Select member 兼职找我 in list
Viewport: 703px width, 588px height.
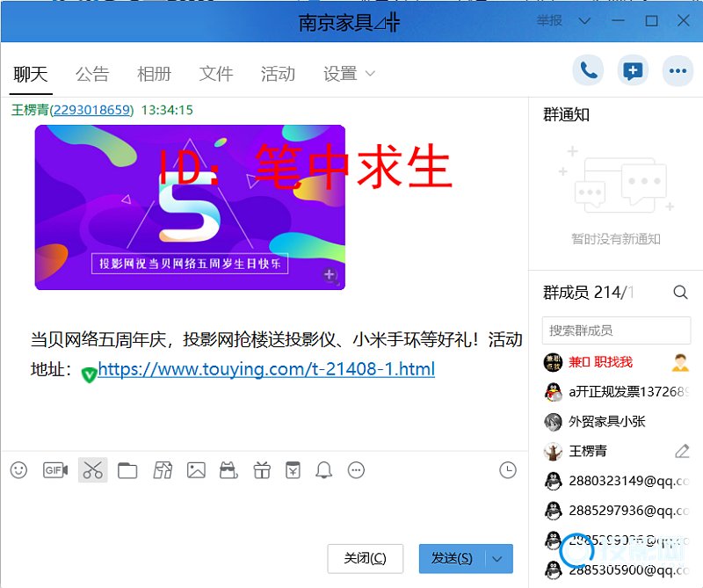click(x=616, y=362)
